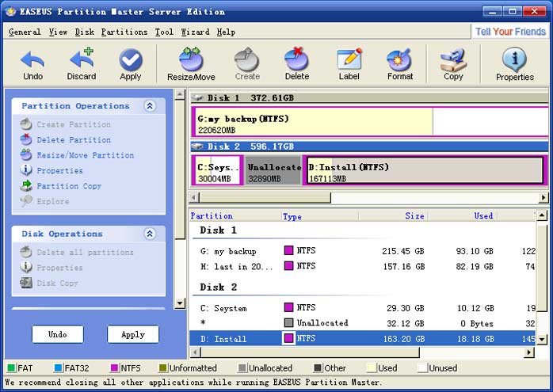This screenshot has width=553, height=392.
Task: Click the Partition Copy link
Action: pyautogui.click(x=69, y=186)
